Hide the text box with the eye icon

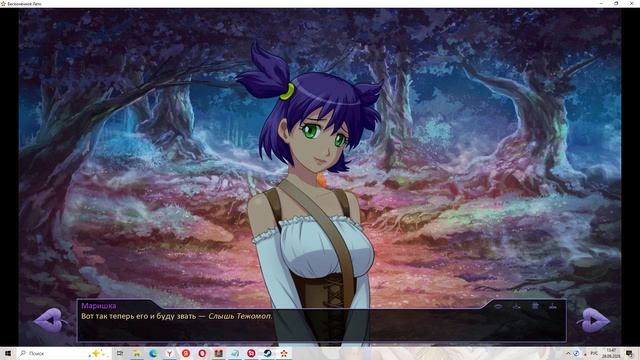(x=498, y=306)
